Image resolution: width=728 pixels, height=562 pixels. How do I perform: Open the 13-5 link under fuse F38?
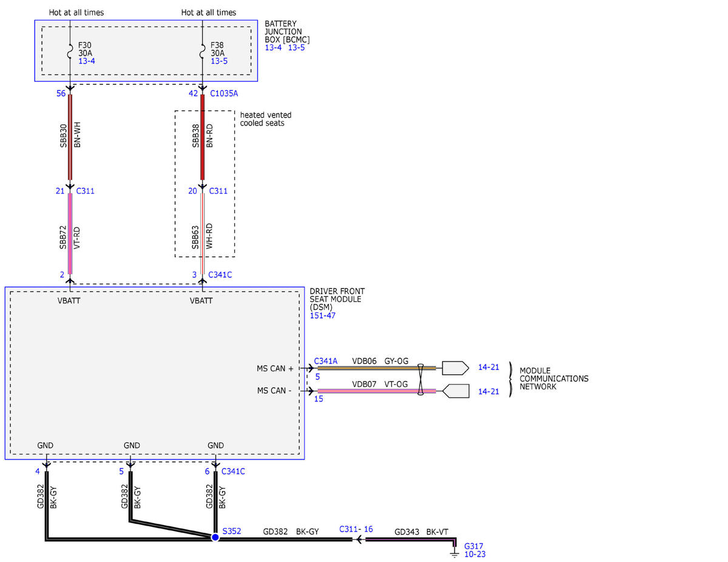[x=219, y=61]
